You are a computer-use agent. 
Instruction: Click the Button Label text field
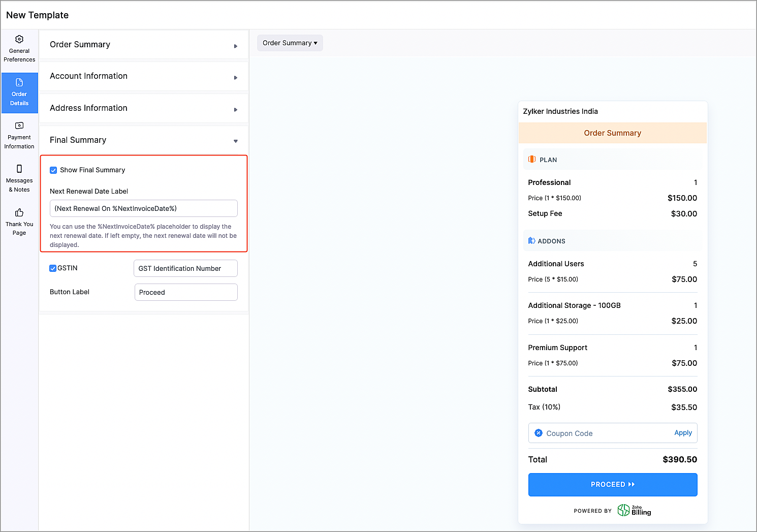[186, 292]
